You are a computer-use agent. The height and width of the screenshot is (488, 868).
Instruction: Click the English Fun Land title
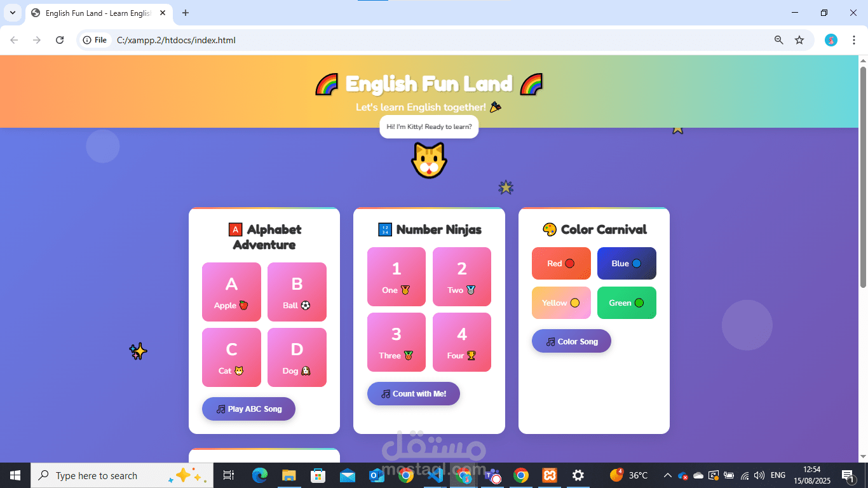(429, 84)
